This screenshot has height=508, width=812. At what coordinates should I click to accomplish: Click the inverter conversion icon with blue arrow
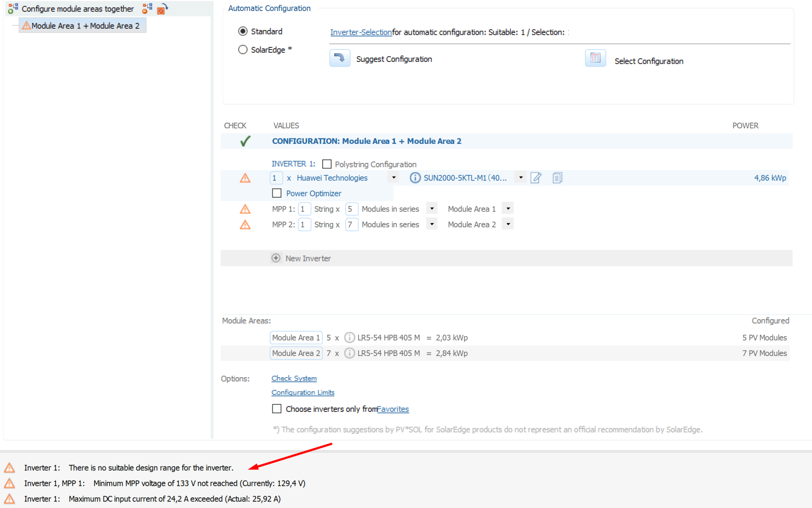click(x=162, y=8)
